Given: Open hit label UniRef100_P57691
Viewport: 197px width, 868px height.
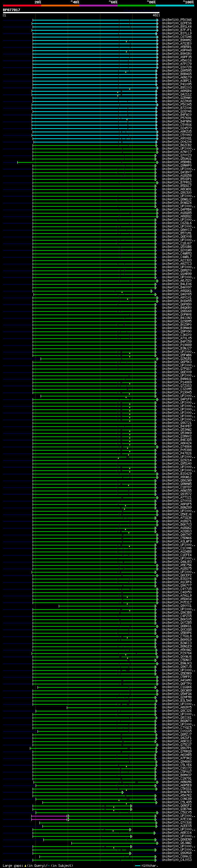Looking at the screenshot, I should pyautogui.click(x=177, y=118).
